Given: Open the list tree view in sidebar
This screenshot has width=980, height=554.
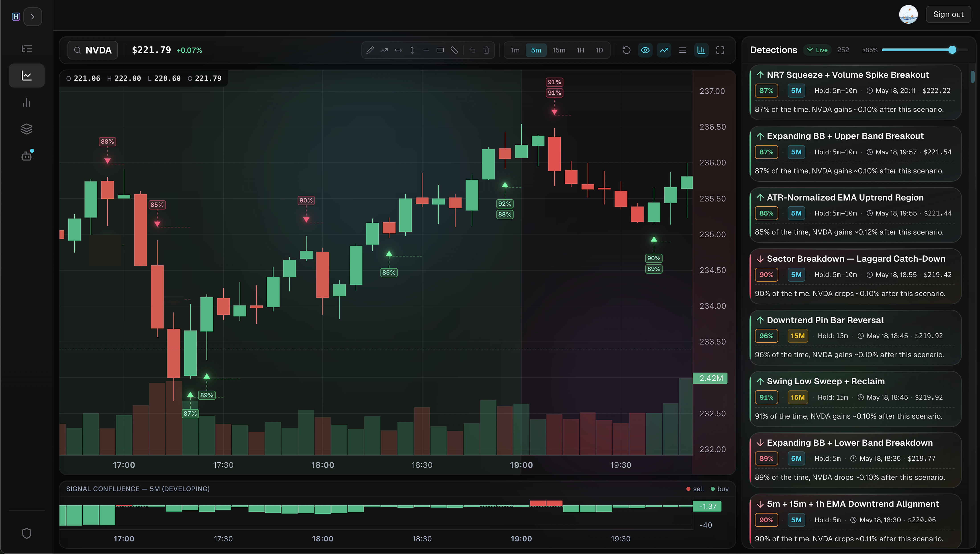Looking at the screenshot, I should coord(27,49).
